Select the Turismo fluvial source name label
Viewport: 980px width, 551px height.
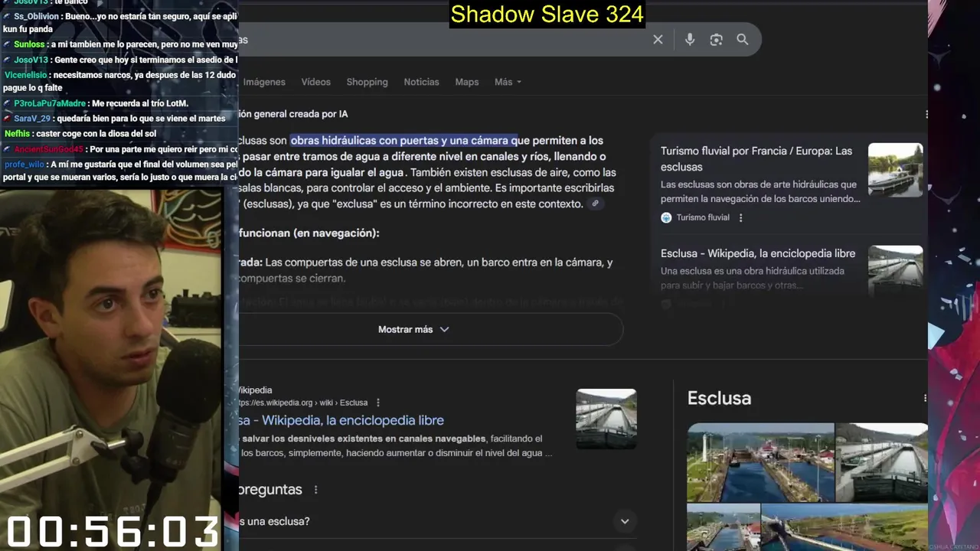click(x=703, y=217)
